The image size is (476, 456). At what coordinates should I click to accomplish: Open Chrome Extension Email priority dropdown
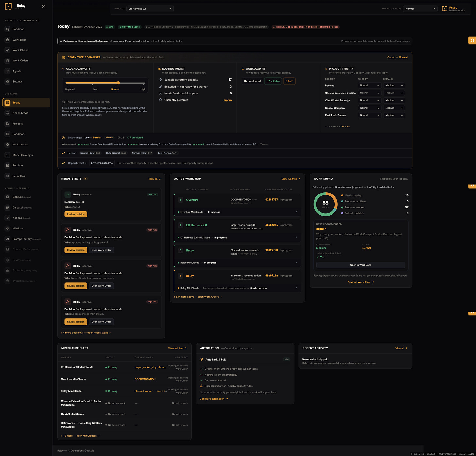tap(369, 93)
